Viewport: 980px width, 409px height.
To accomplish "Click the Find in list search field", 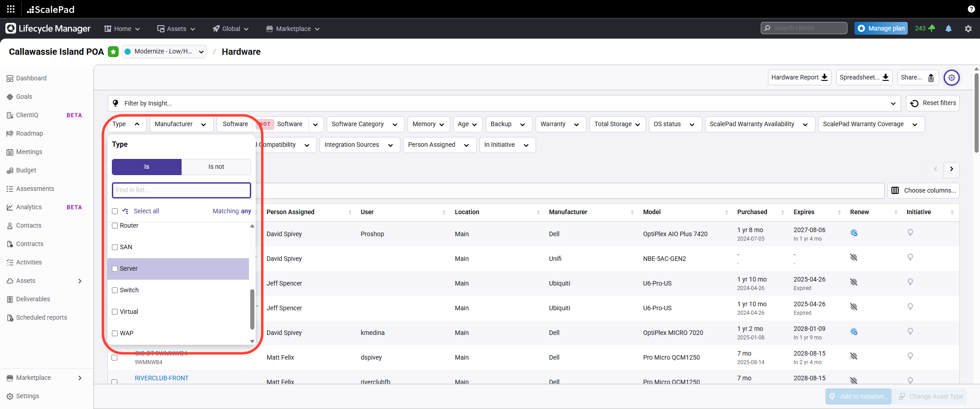I will tap(181, 190).
